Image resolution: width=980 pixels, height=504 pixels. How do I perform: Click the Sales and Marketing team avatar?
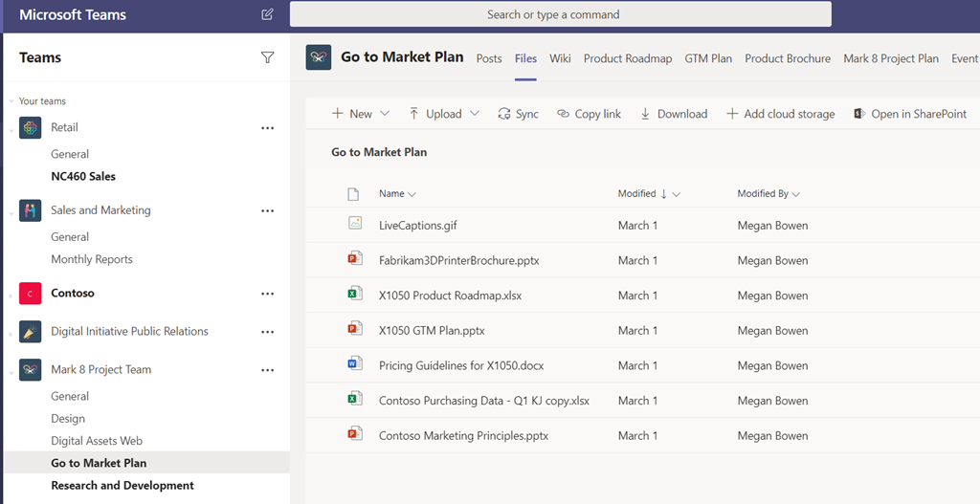coord(30,210)
